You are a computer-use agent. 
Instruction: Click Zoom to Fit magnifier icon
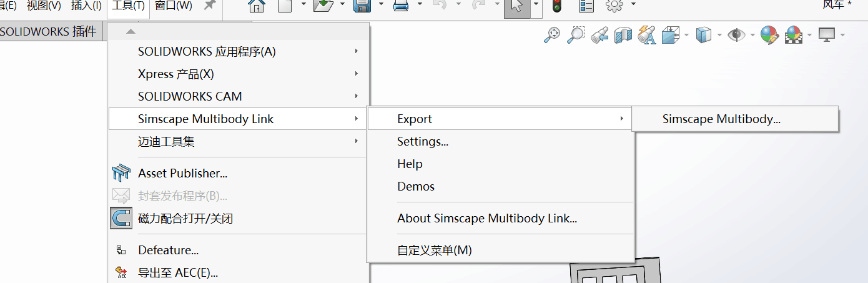(552, 35)
